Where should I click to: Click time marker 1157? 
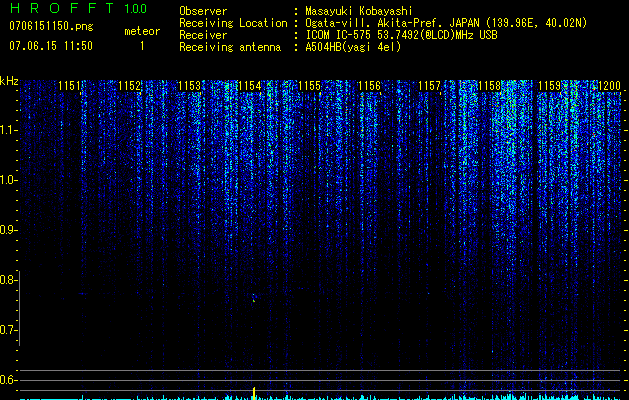429,86
